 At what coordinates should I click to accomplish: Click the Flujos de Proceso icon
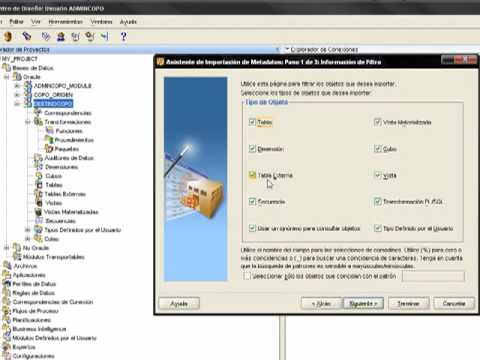(x=7, y=311)
